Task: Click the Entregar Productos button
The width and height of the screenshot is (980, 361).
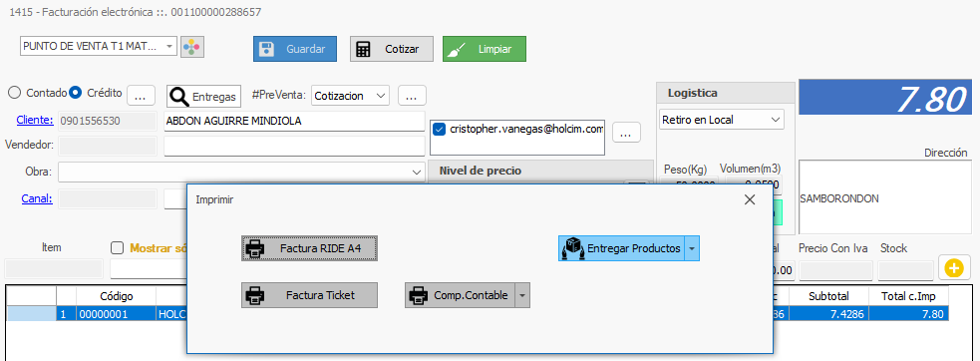Action: (622, 248)
